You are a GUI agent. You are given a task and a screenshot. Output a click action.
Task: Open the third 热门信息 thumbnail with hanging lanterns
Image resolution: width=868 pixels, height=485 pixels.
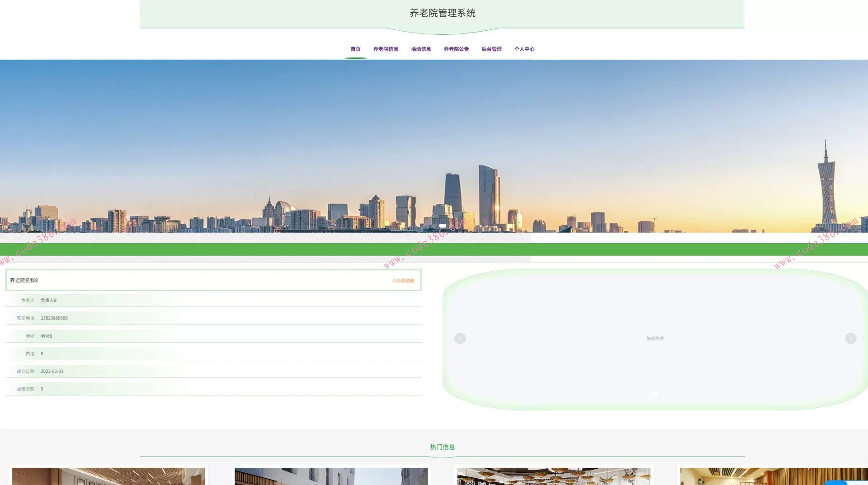click(x=554, y=476)
